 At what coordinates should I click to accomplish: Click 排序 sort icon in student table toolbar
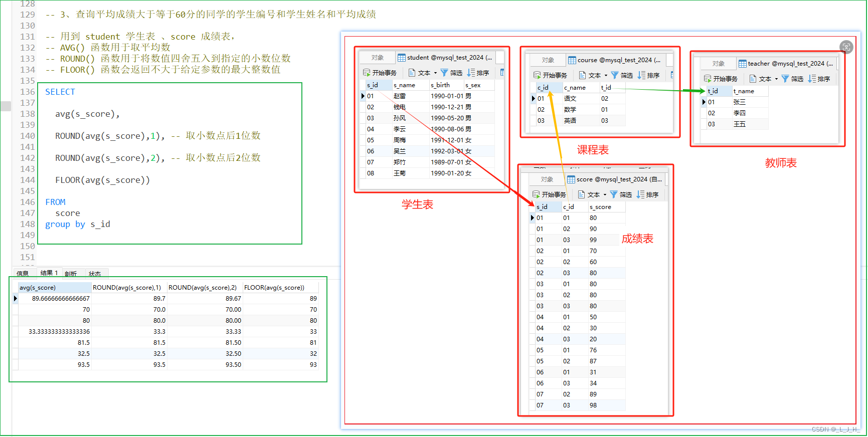click(x=471, y=73)
